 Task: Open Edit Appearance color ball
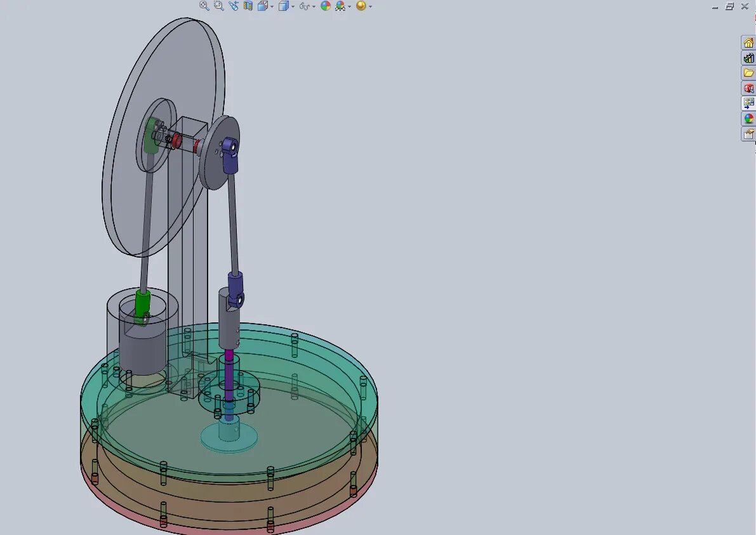pos(326,6)
